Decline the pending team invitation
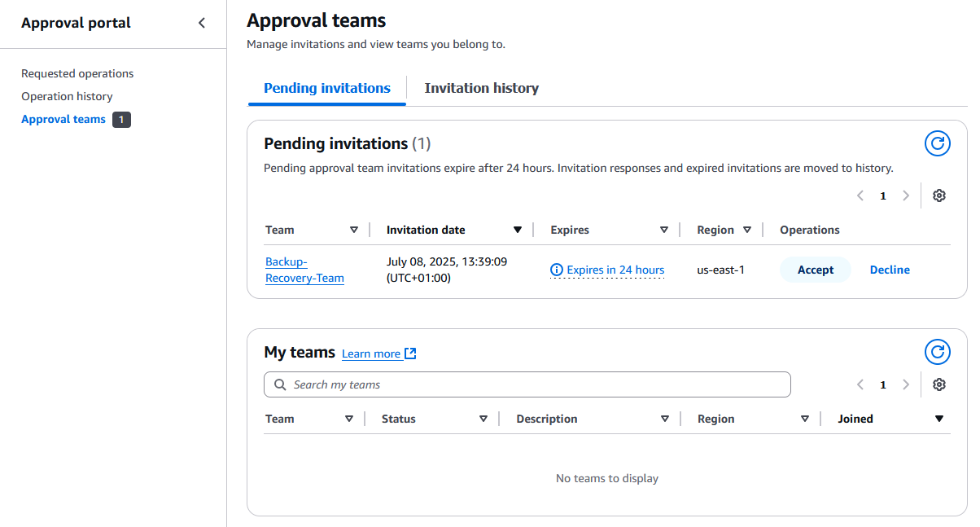The image size is (980, 527). click(x=889, y=269)
